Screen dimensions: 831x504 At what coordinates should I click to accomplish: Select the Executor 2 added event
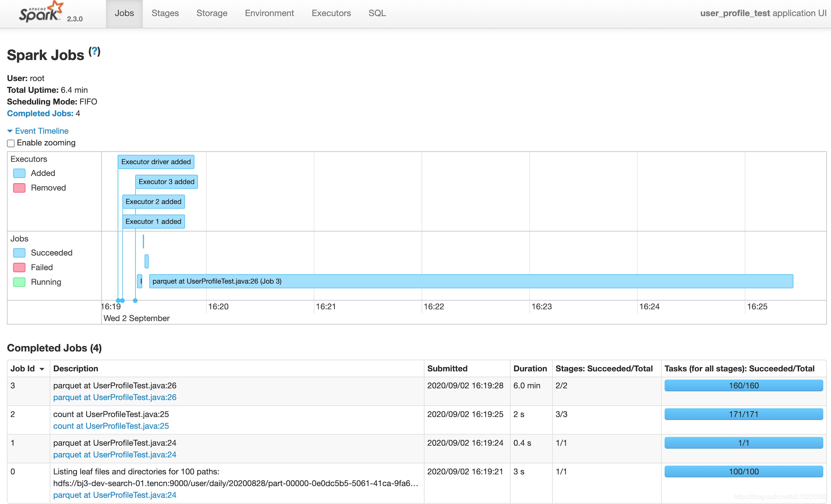pyautogui.click(x=154, y=202)
